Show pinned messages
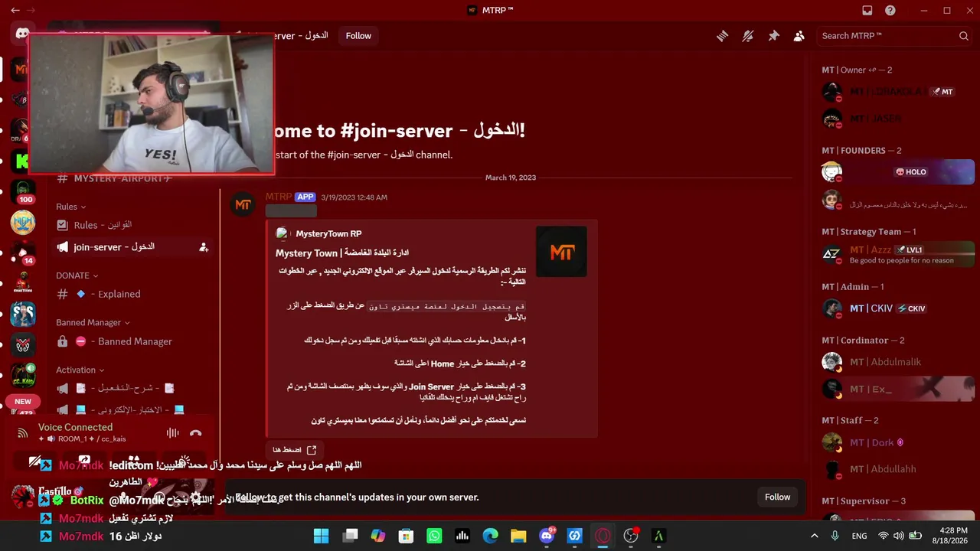 [x=773, y=36]
